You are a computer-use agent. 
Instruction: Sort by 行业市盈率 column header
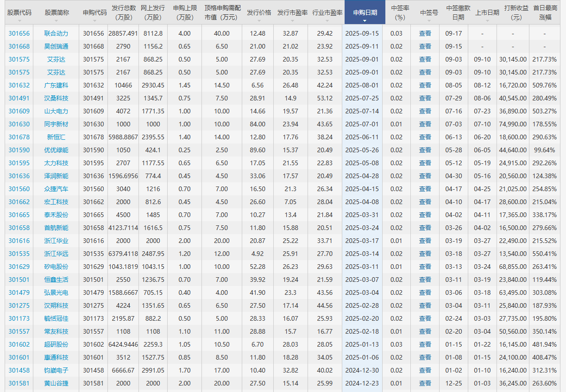[327, 12]
